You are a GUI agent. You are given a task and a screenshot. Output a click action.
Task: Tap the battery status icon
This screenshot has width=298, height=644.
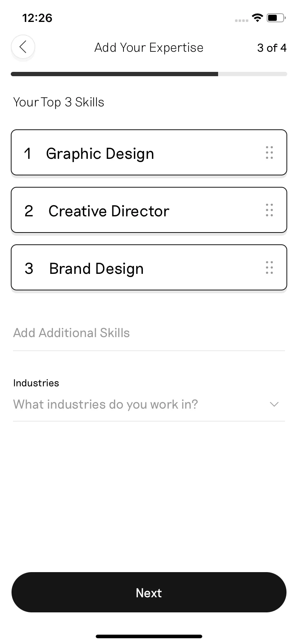tap(276, 18)
